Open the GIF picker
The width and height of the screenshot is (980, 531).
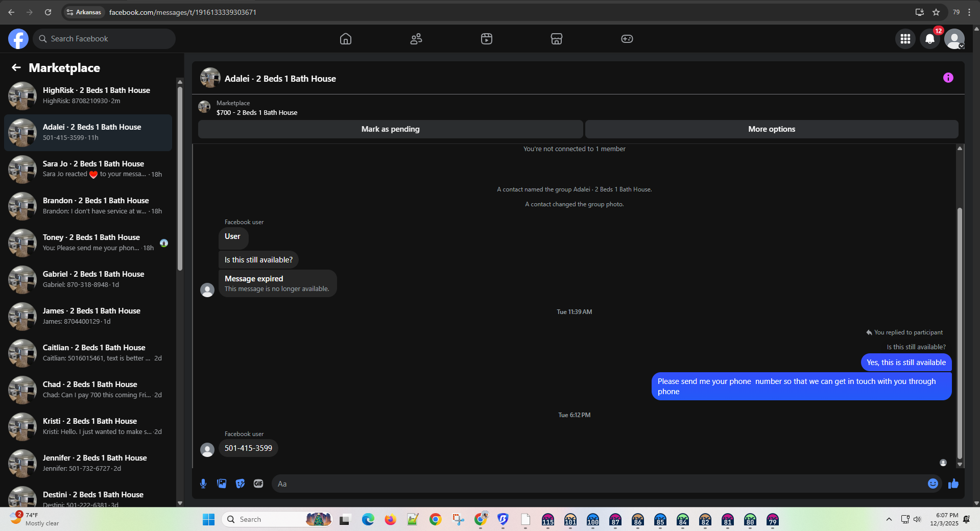[x=258, y=484]
